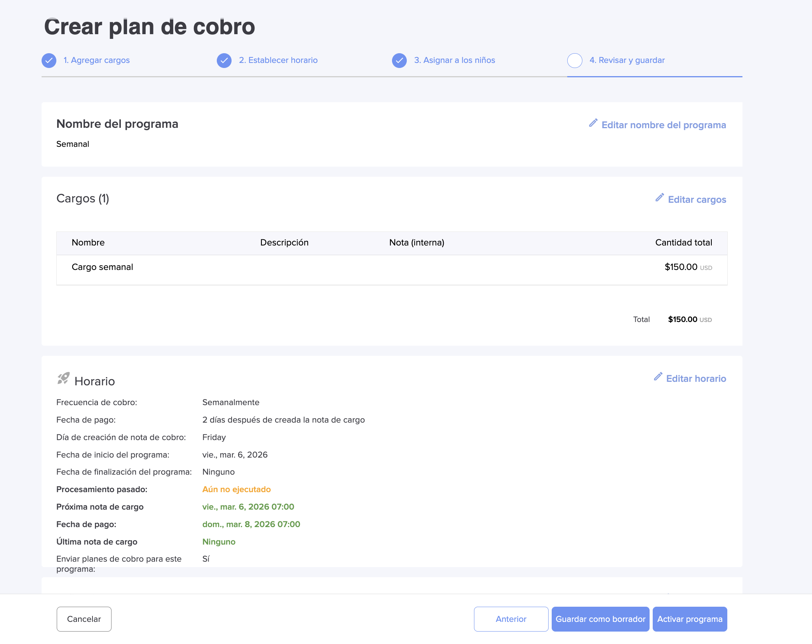Open the Asignar a los niños step
The width and height of the screenshot is (812, 644).
point(454,60)
